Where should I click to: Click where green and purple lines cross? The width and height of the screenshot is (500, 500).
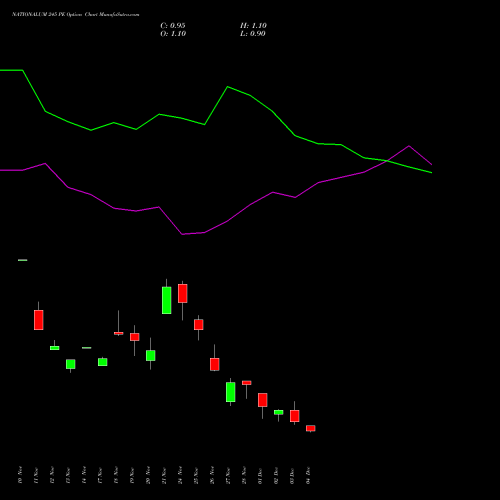387,161
